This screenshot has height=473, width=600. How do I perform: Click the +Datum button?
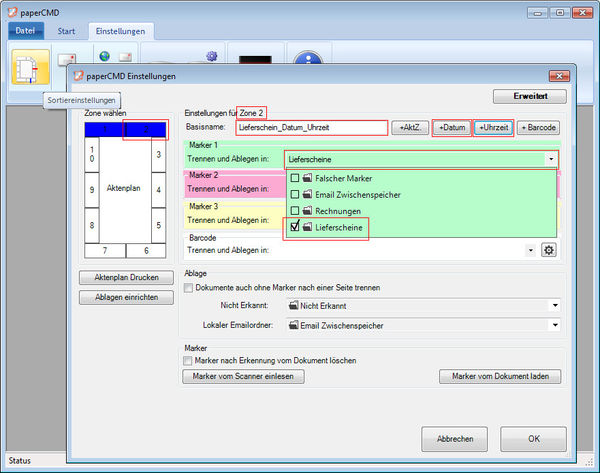tap(452, 127)
